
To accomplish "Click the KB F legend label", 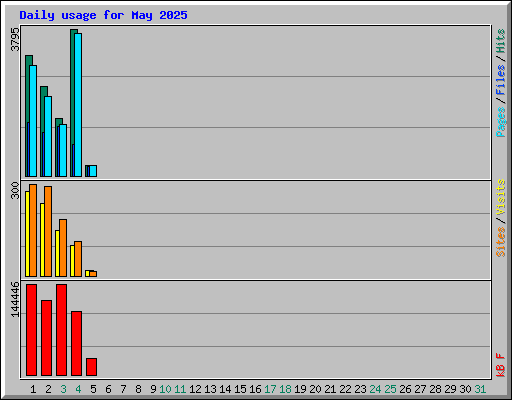I will [501, 365].
